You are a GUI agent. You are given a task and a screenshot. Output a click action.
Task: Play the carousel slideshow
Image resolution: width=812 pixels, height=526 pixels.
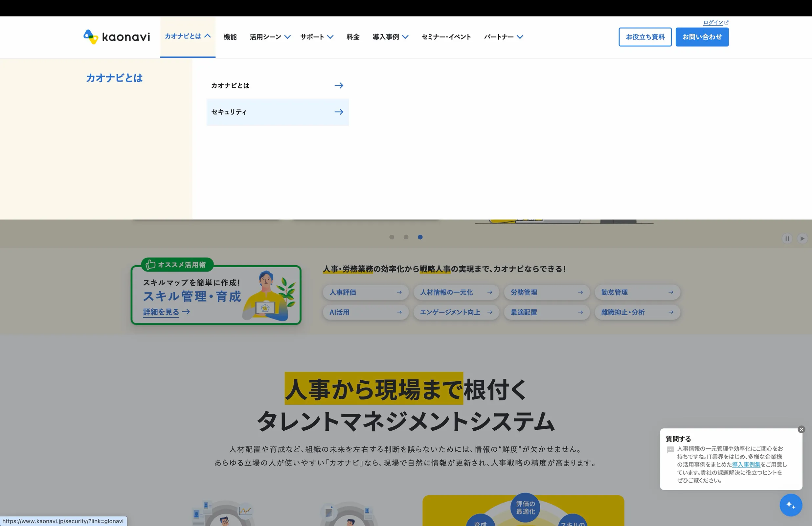pos(802,238)
